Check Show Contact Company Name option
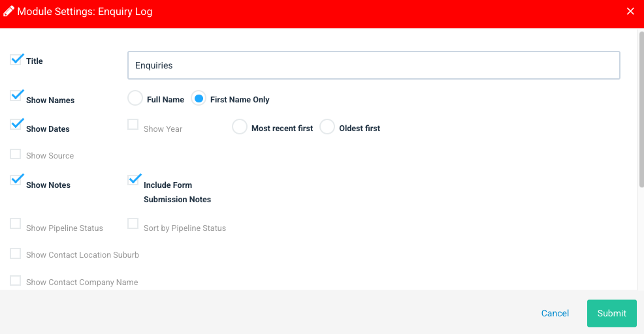Image resolution: width=644 pixels, height=334 pixels. click(x=16, y=281)
